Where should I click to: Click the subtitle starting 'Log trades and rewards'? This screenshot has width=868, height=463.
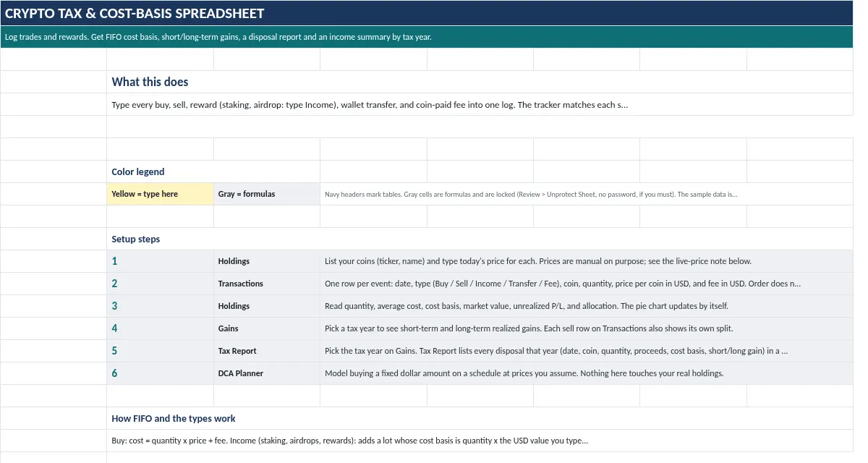[427, 37]
